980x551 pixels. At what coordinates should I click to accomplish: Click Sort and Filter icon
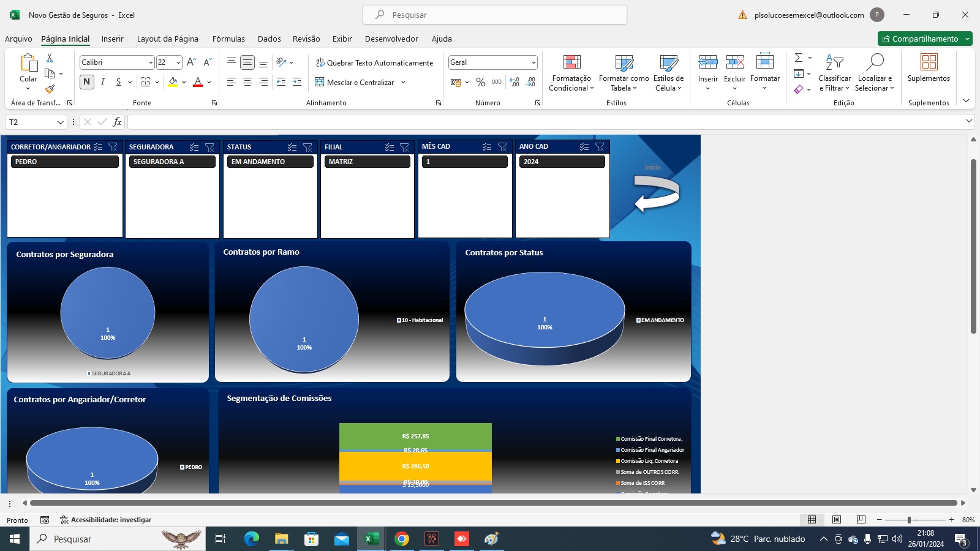[x=834, y=62]
